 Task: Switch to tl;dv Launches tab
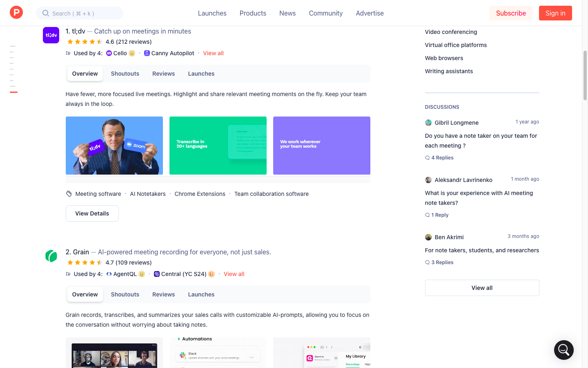point(201,74)
